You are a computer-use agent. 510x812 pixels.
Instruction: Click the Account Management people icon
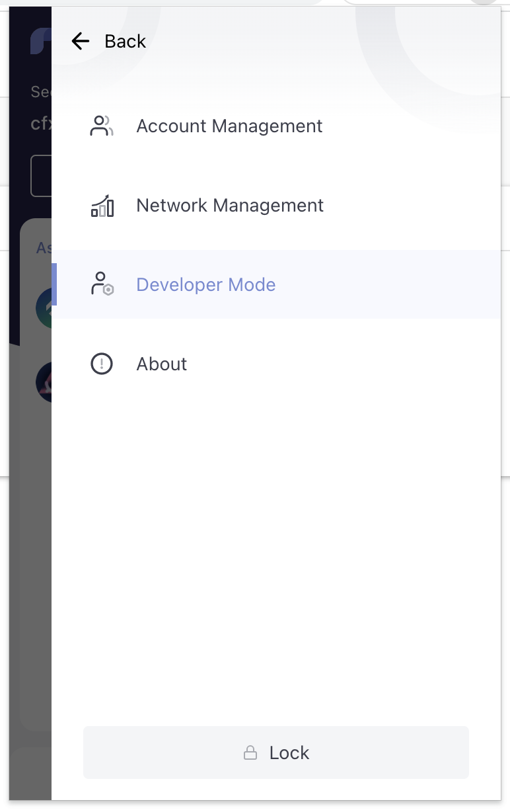(x=102, y=126)
